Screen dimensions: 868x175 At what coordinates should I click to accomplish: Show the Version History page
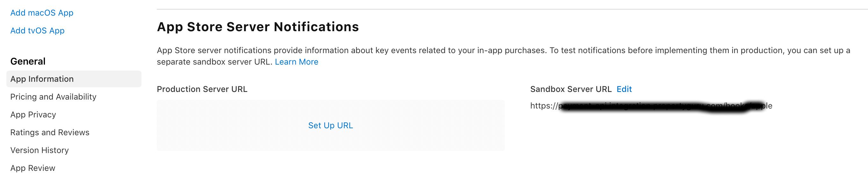click(40, 150)
